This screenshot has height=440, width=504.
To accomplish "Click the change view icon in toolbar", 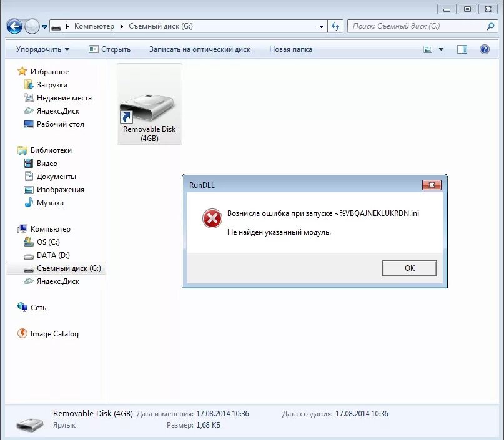I will click(428, 49).
